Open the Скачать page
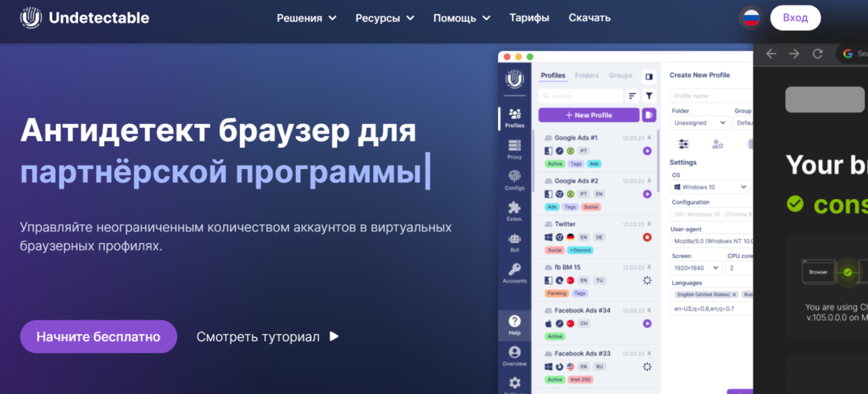 (589, 17)
